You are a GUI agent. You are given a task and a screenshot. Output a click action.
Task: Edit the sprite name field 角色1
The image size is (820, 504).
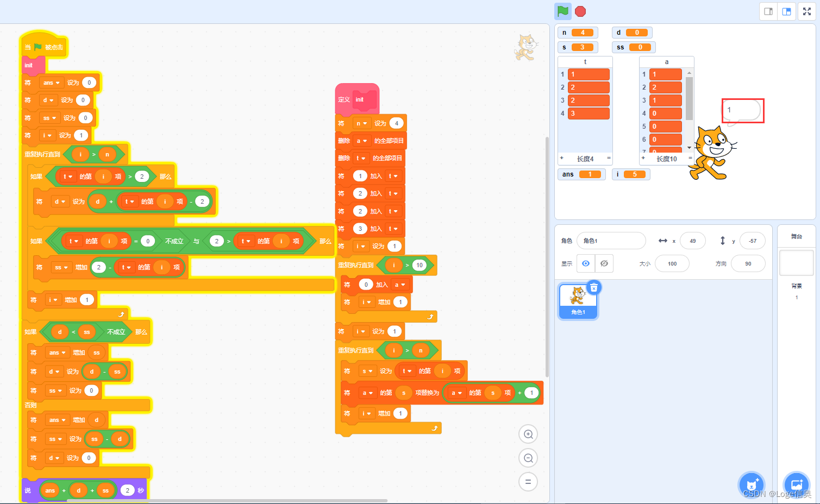[x=611, y=241]
